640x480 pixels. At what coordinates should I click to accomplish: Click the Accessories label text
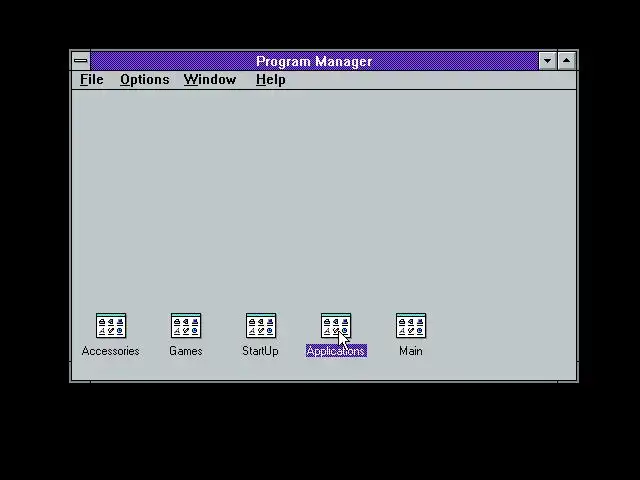click(111, 351)
